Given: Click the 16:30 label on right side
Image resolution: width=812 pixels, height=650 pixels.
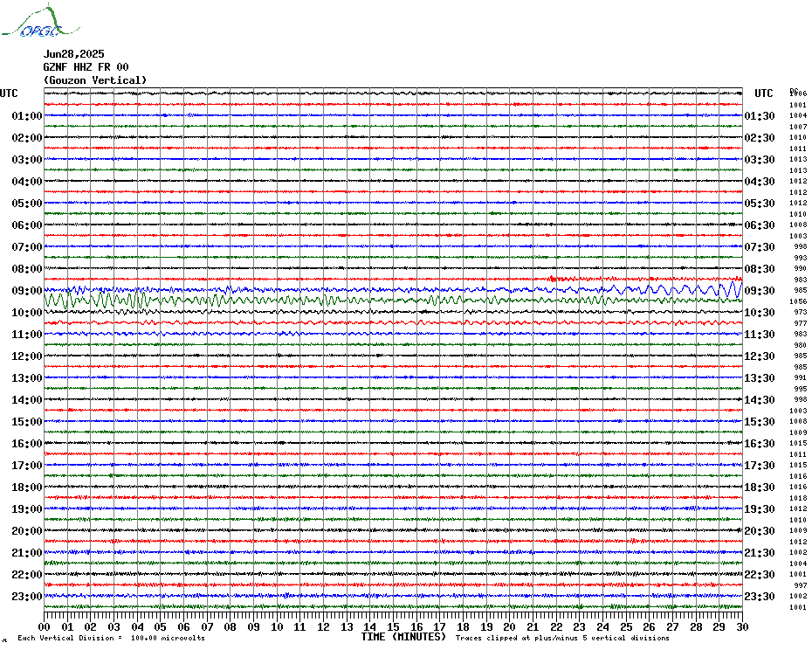Looking at the screenshot, I should click(760, 443).
